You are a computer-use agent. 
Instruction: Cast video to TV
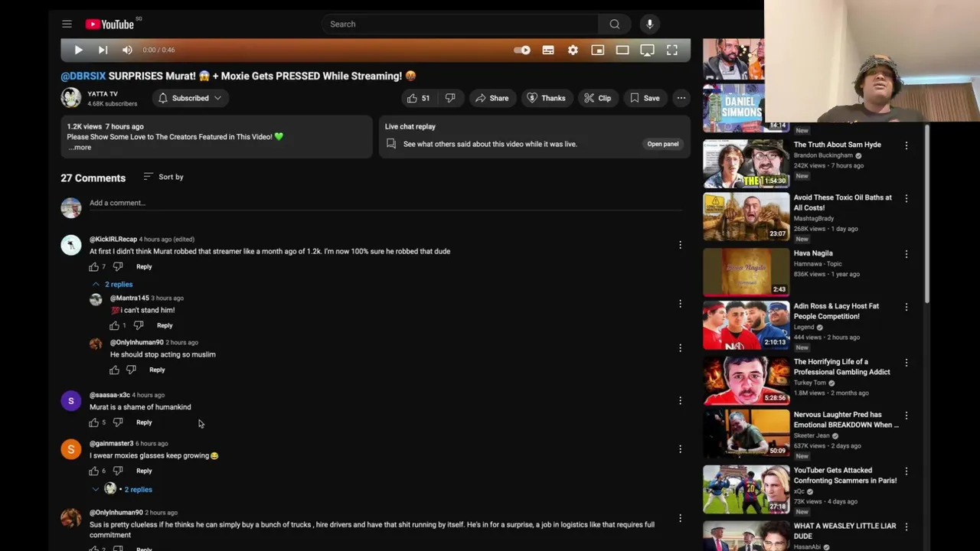click(x=647, y=51)
